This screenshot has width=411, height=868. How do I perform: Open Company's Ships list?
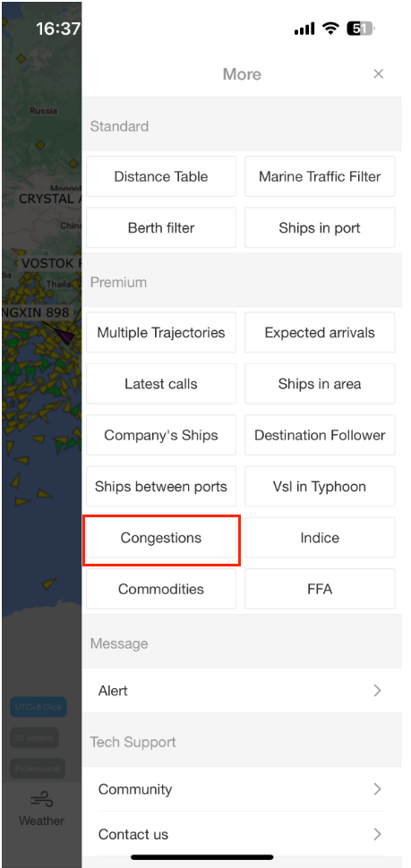(161, 435)
